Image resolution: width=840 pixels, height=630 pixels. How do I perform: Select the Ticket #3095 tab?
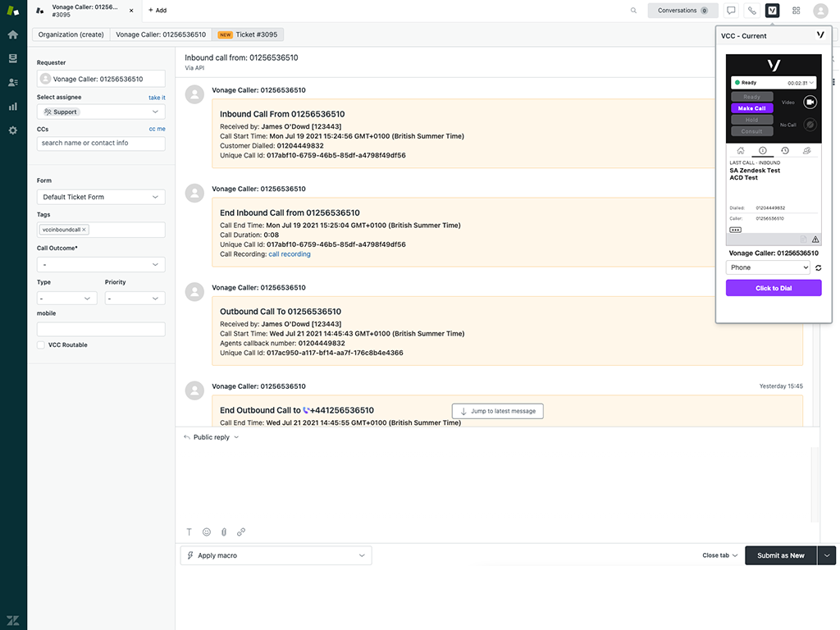(248, 34)
